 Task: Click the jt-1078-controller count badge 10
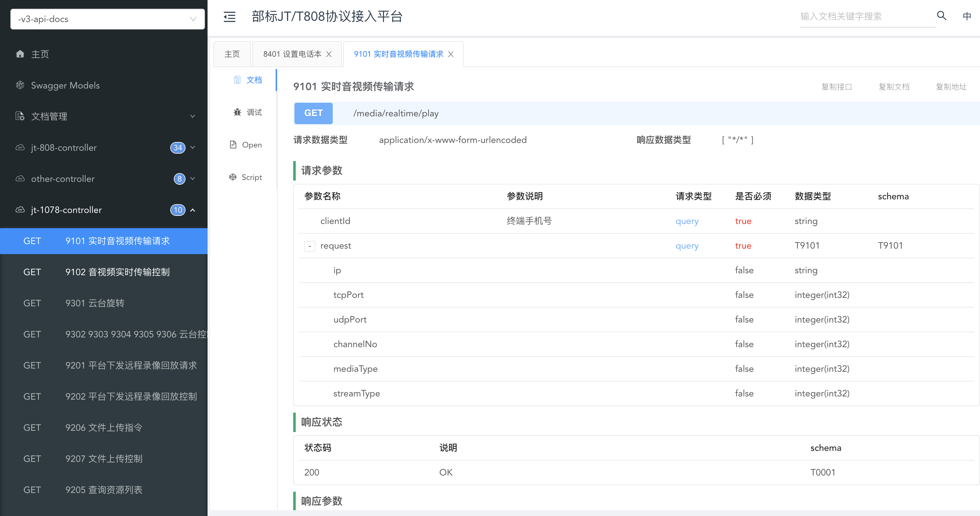click(178, 210)
